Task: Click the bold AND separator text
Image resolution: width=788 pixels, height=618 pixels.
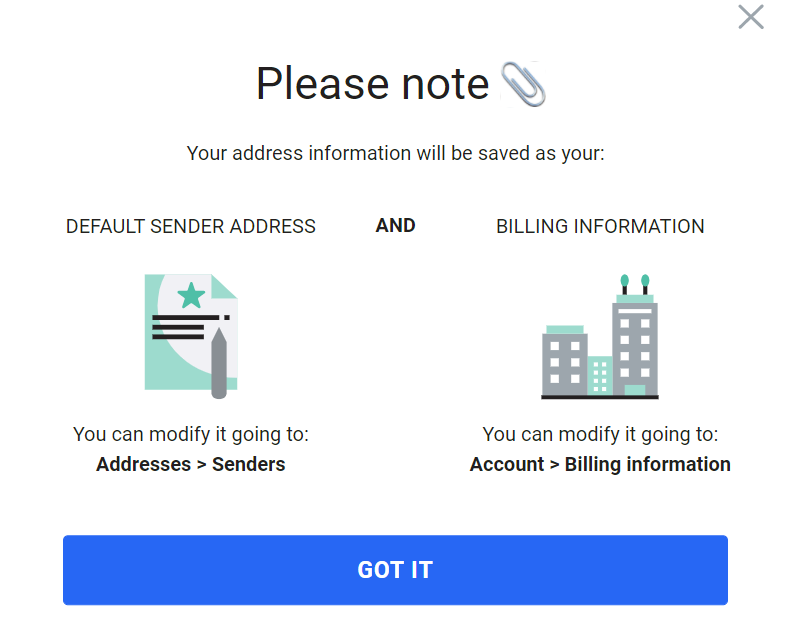Action: (396, 226)
